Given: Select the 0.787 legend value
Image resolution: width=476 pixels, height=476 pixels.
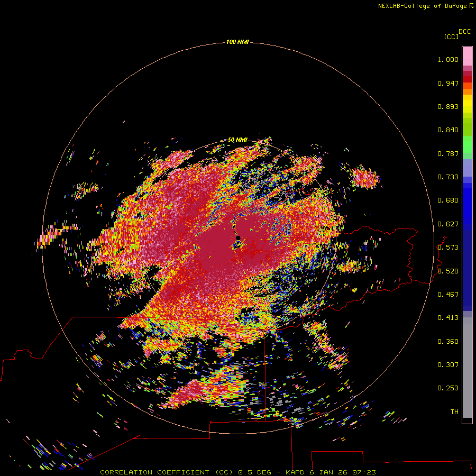Looking at the screenshot, I should [x=448, y=153].
